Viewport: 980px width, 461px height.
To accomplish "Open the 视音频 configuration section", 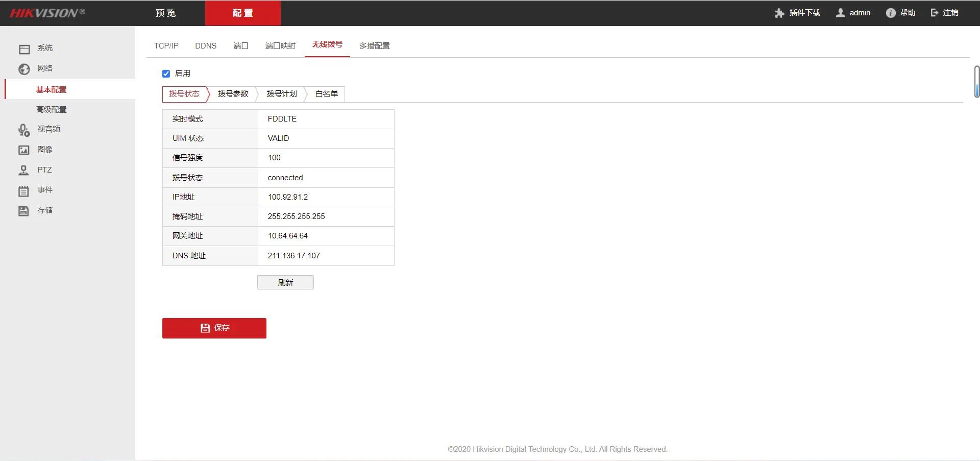I will click(47, 129).
